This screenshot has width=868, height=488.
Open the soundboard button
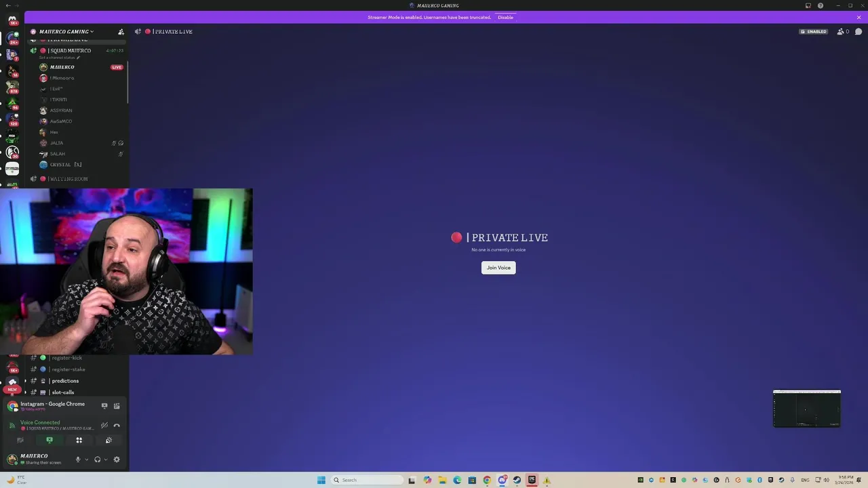[108, 441]
